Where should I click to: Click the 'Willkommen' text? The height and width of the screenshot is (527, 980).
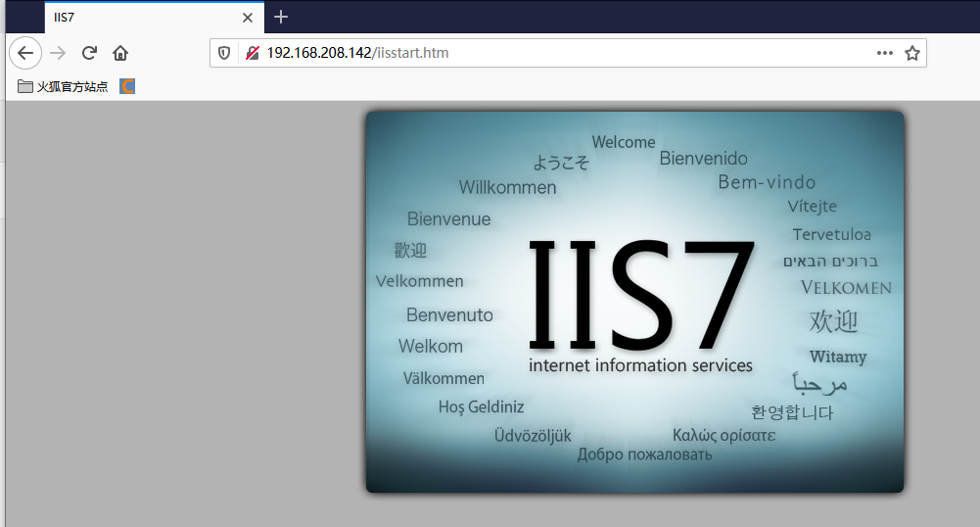507,187
